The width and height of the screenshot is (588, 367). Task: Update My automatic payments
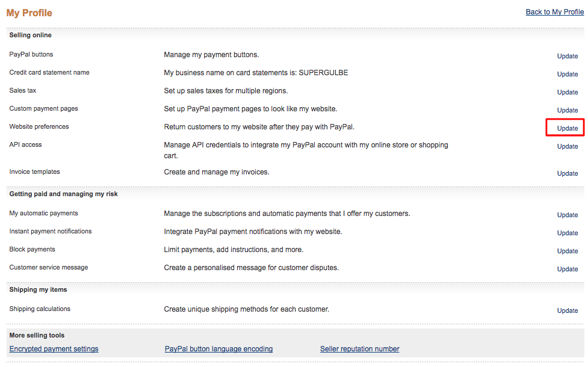(568, 215)
